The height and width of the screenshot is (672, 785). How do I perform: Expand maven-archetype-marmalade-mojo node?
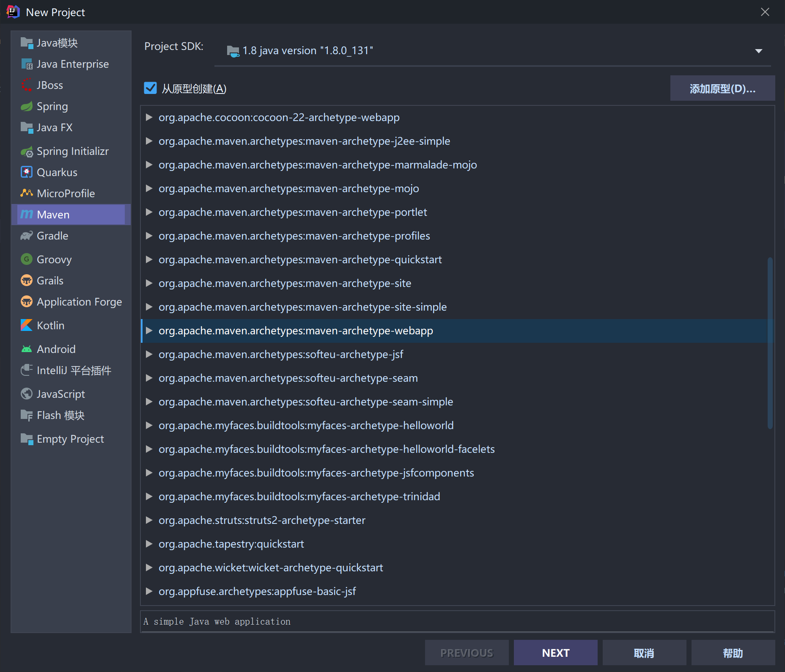tap(149, 165)
